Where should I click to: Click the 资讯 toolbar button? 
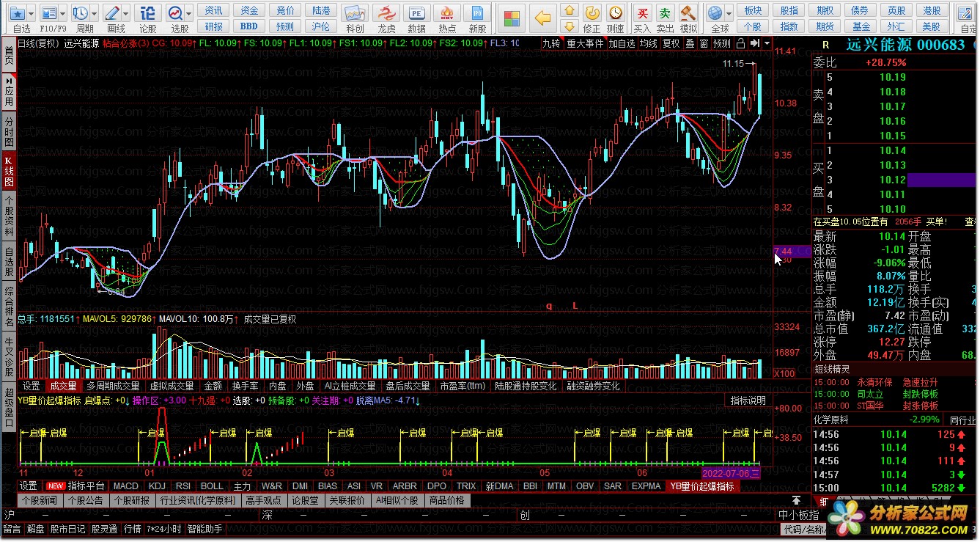point(214,10)
